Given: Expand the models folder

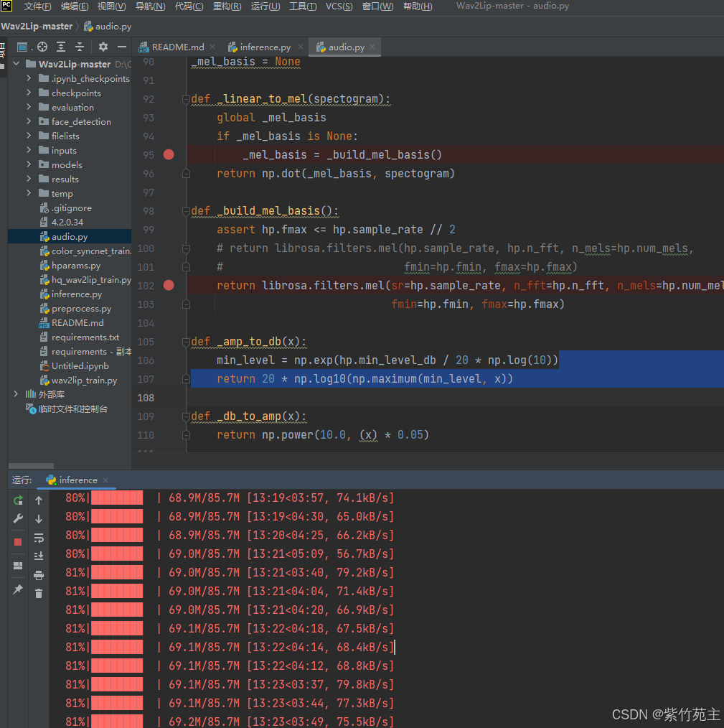Looking at the screenshot, I should 29,164.
